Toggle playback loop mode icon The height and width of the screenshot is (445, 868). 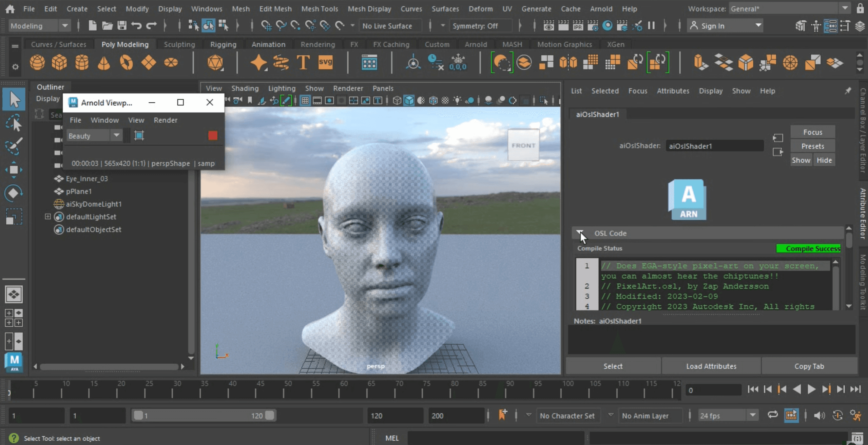tap(772, 415)
